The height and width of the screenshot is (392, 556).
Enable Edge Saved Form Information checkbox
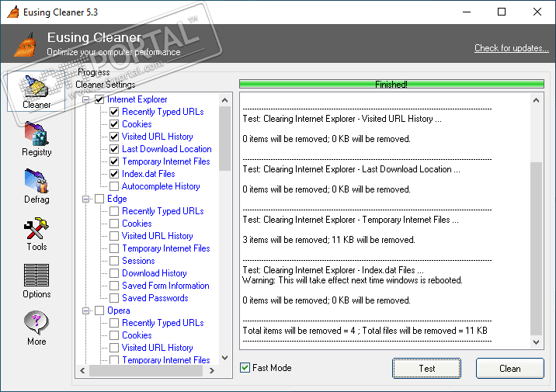tap(114, 286)
